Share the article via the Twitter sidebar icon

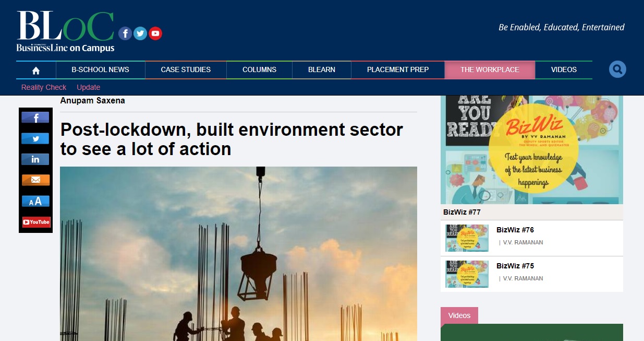35,138
